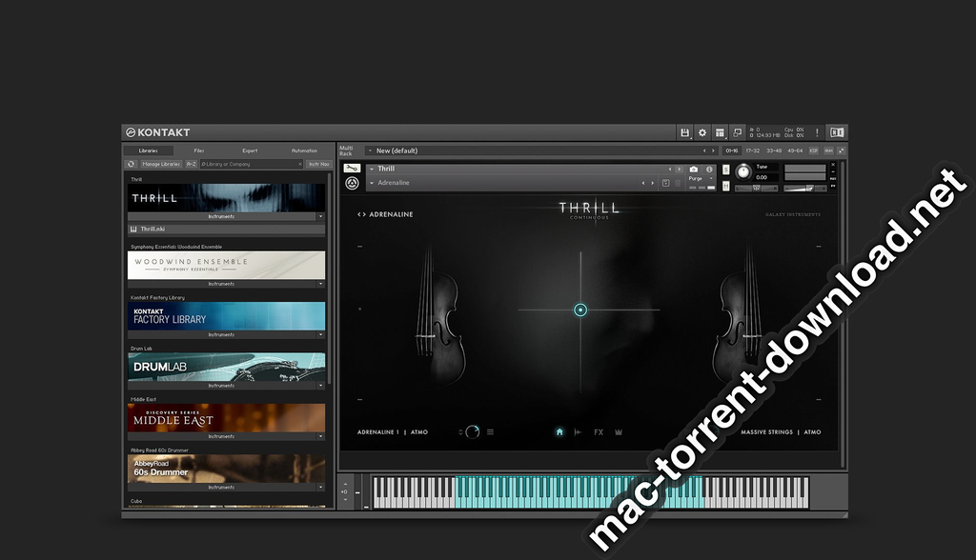Switch to the Libraries tab
Screen dimensions: 976x560
click(148, 150)
